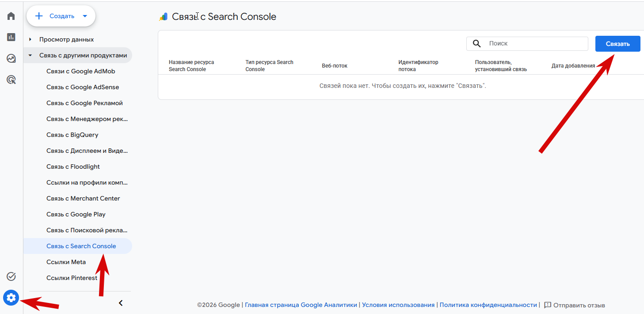Click the magnifier search icon

(477, 43)
